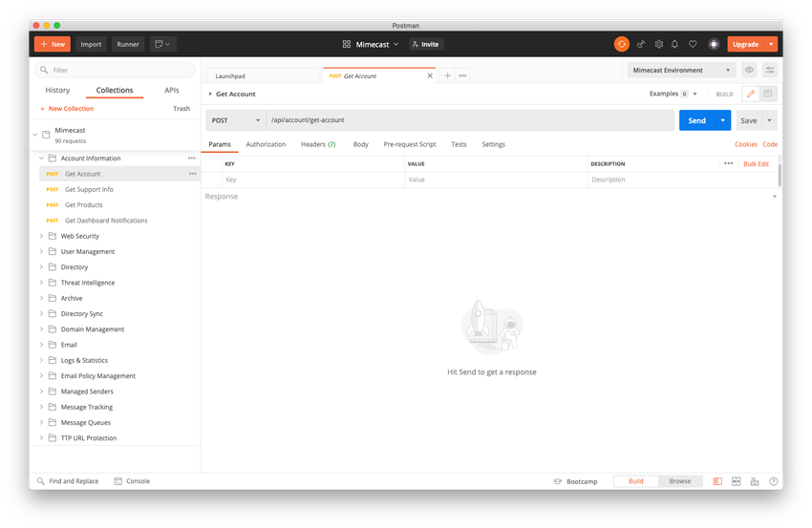Open the help question mark icon
This screenshot has width=812, height=528.
[x=773, y=481]
